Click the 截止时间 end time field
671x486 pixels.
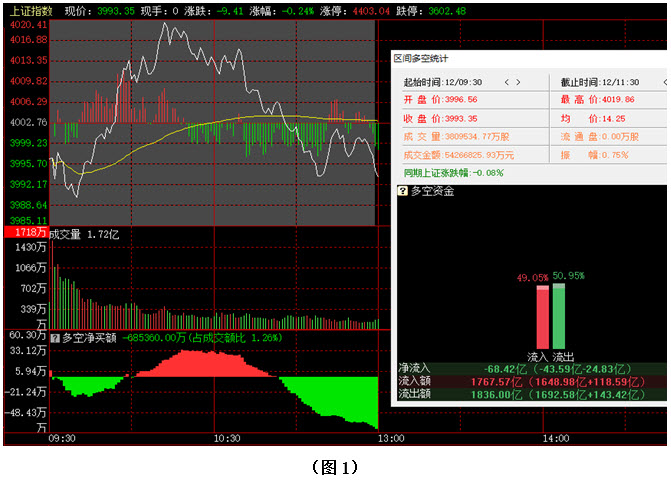pyautogui.click(x=599, y=82)
